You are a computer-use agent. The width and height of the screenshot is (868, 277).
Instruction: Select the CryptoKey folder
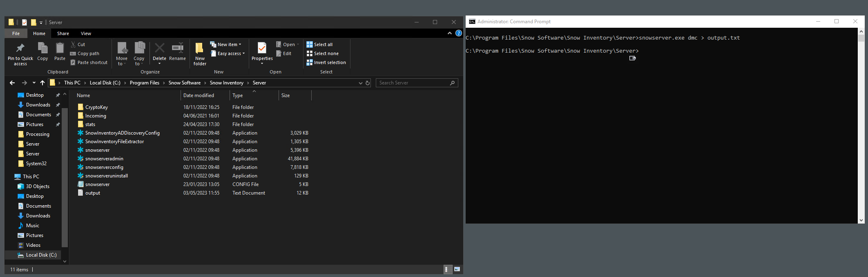tap(96, 107)
